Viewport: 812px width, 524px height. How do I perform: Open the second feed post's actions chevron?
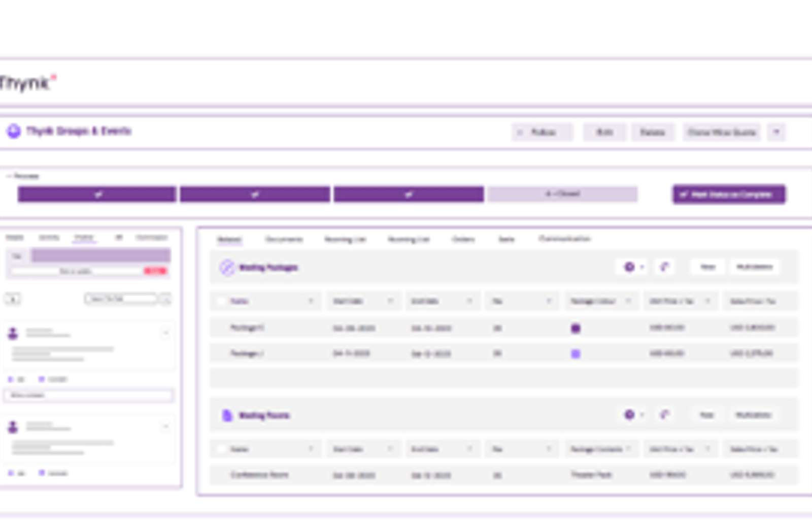[x=165, y=427]
